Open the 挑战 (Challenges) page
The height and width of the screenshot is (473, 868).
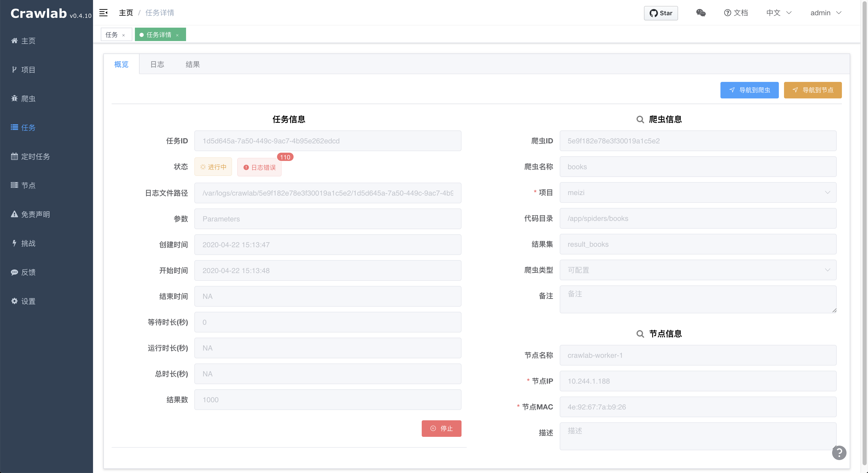click(28, 243)
